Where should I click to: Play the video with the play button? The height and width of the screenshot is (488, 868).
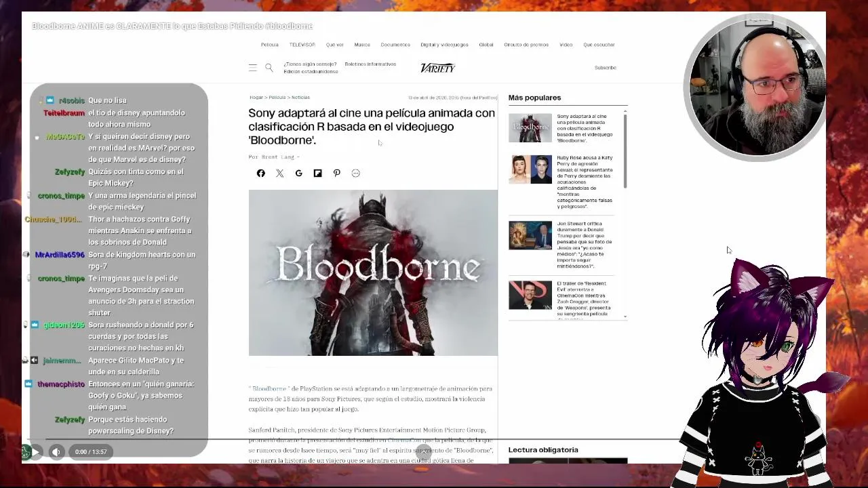35,451
